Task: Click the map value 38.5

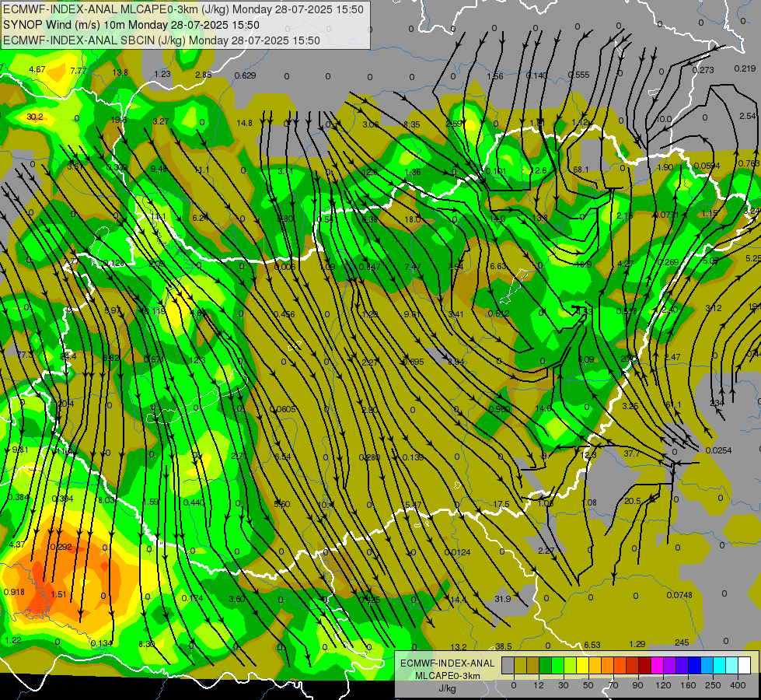Action: click(503, 646)
